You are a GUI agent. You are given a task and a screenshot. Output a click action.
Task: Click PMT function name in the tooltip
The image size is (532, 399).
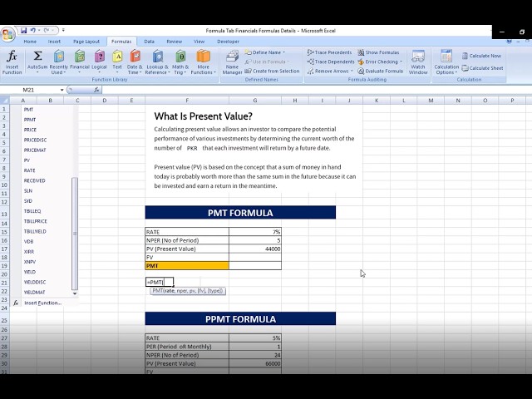(158, 291)
